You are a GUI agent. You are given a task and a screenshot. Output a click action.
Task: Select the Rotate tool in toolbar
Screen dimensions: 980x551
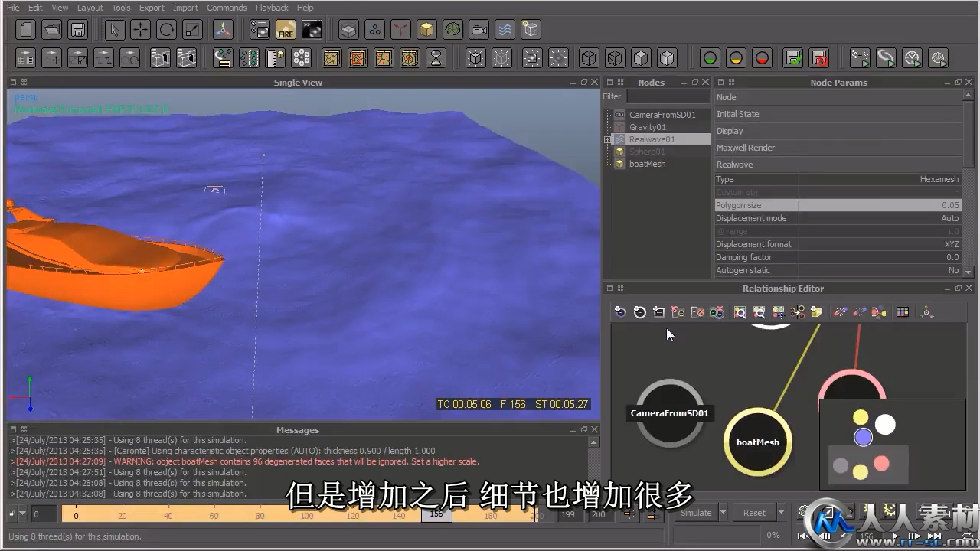[x=166, y=30]
